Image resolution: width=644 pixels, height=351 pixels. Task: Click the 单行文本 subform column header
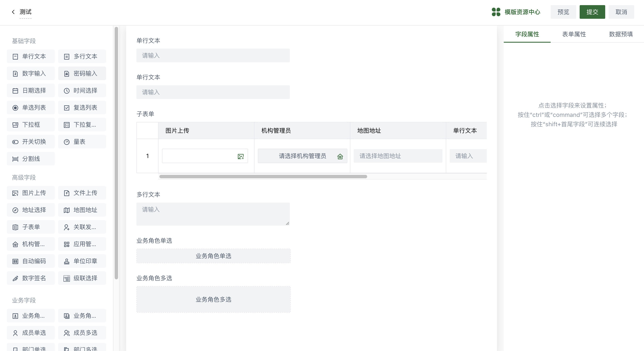click(466, 130)
